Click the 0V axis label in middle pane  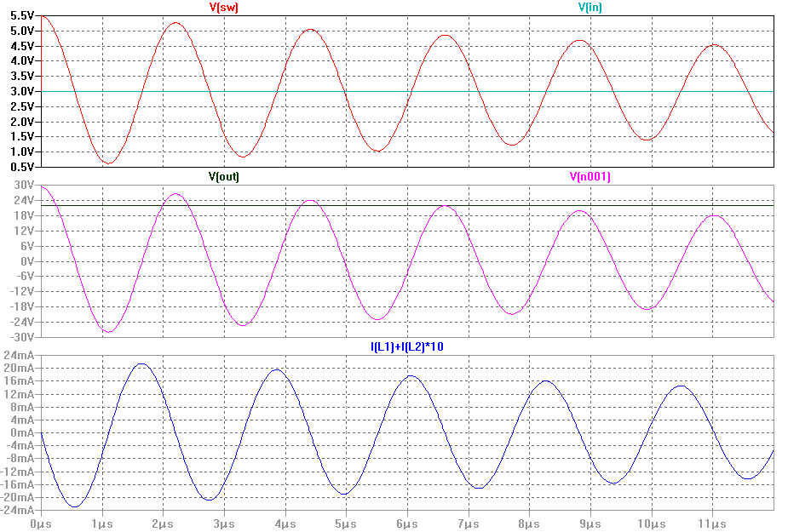[27, 261]
